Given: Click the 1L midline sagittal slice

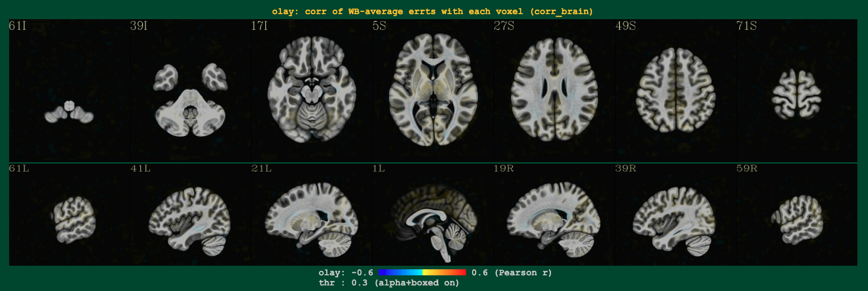Looking at the screenshot, I should point(433,223).
